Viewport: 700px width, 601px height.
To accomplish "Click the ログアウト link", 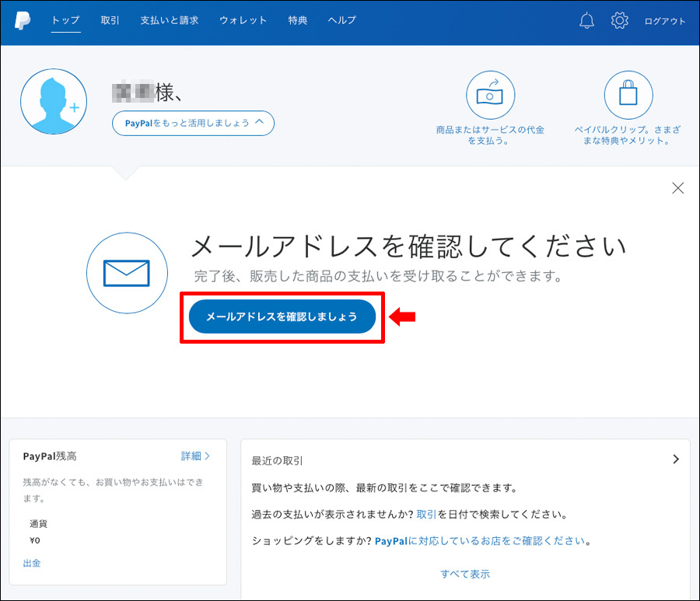I will (x=665, y=21).
